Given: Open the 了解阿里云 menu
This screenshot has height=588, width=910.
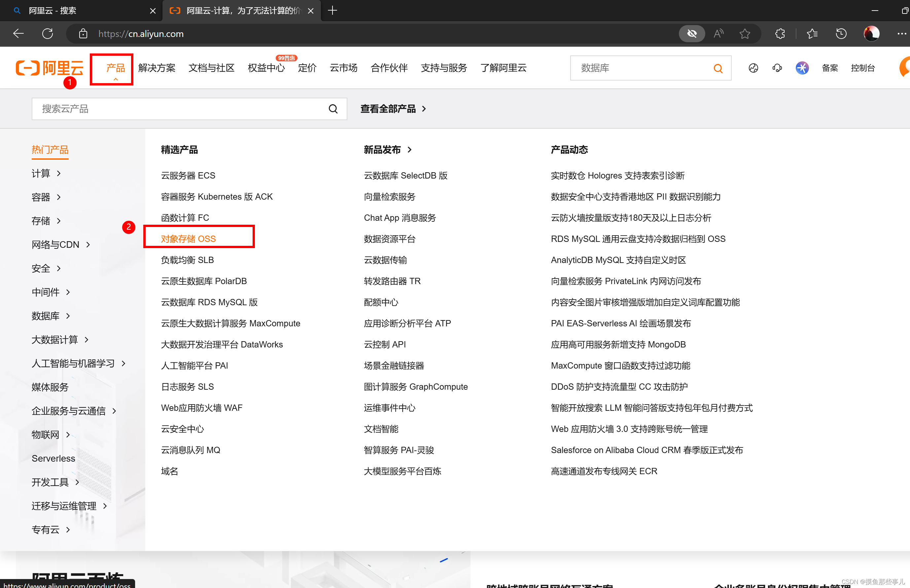Looking at the screenshot, I should (x=503, y=68).
